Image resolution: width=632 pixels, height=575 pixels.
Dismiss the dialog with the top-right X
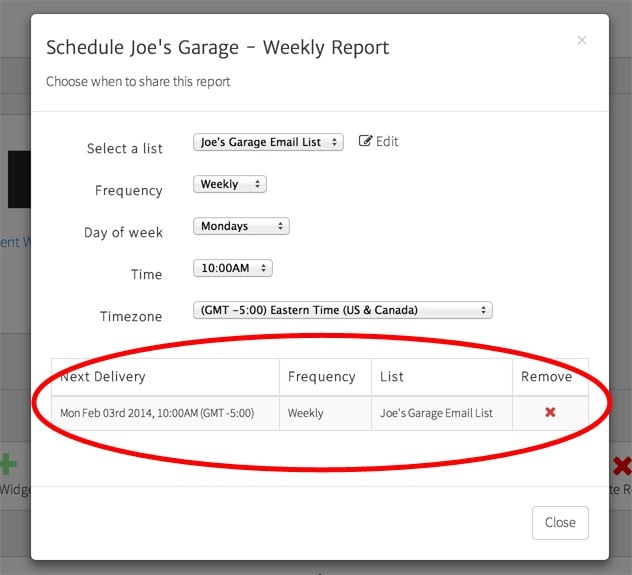pos(582,40)
